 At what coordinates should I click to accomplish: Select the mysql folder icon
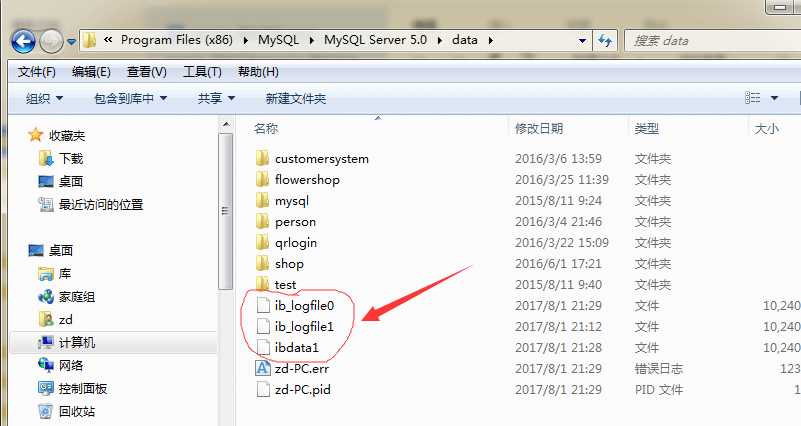point(263,200)
